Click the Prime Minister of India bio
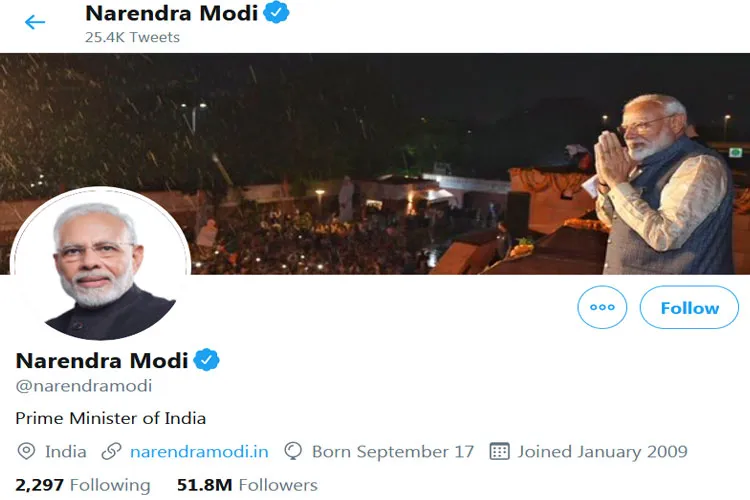 point(110,417)
